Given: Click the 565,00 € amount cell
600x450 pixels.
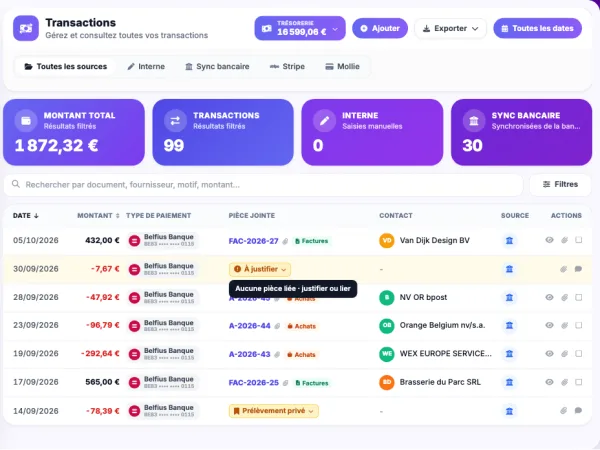Looking at the screenshot, I should coord(102,382).
